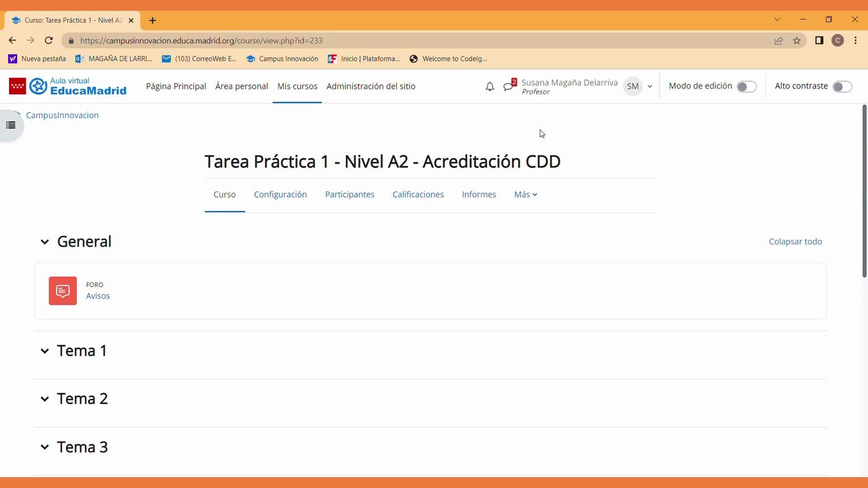Switch to the Participantes tab

coord(349,195)
